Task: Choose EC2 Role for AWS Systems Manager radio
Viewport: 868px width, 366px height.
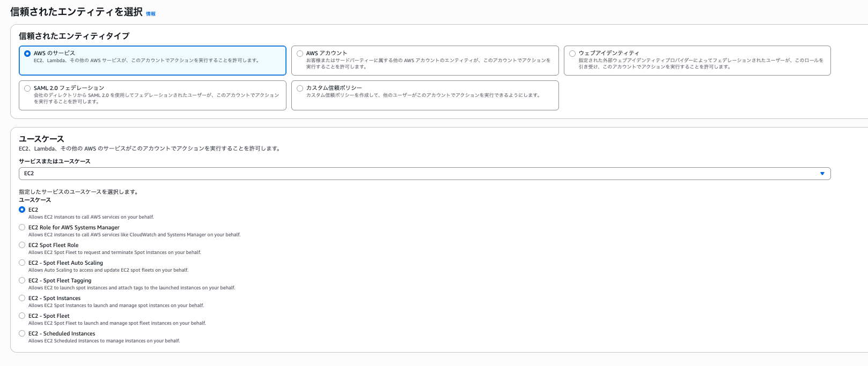Action: [22, 227]
